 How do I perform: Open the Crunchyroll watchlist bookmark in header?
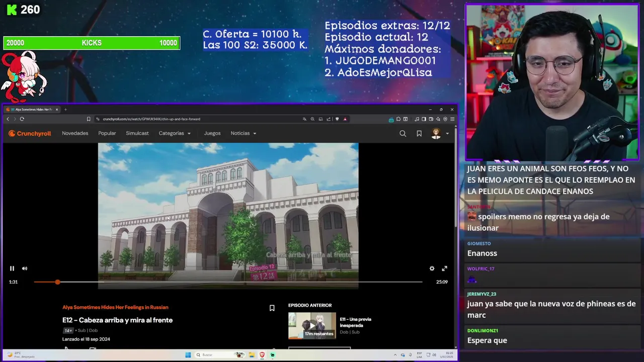tap(419, 133)
